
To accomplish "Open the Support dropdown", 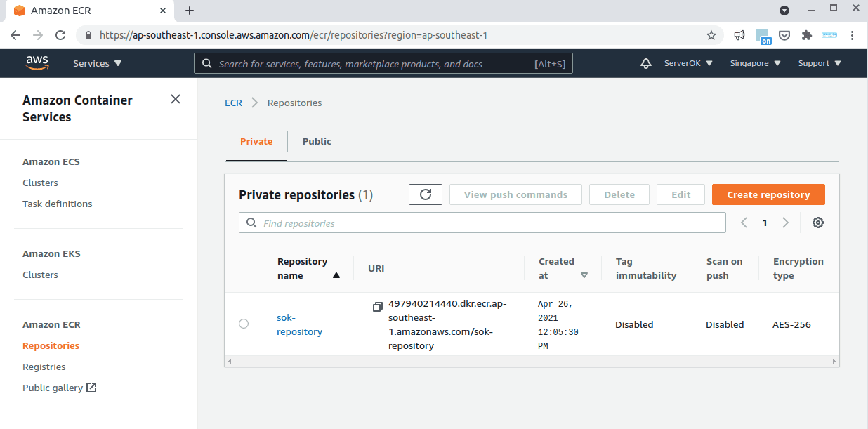I will (818, 63).
